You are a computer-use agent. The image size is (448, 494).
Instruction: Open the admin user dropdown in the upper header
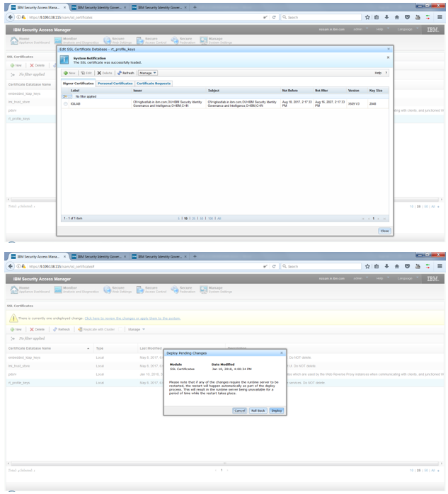360,29
